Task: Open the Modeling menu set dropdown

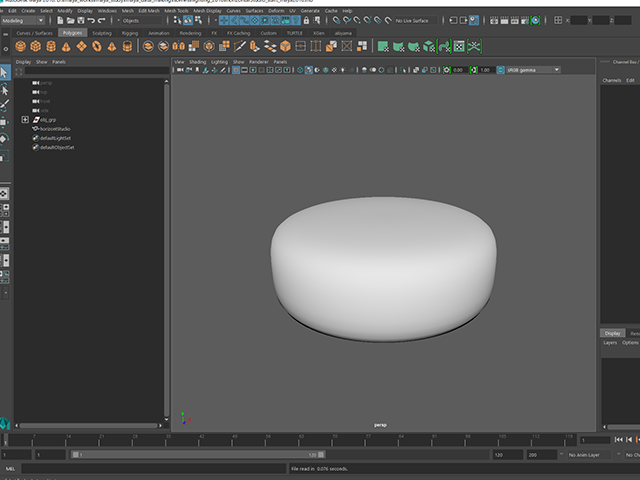Action: tap(23, 20)
